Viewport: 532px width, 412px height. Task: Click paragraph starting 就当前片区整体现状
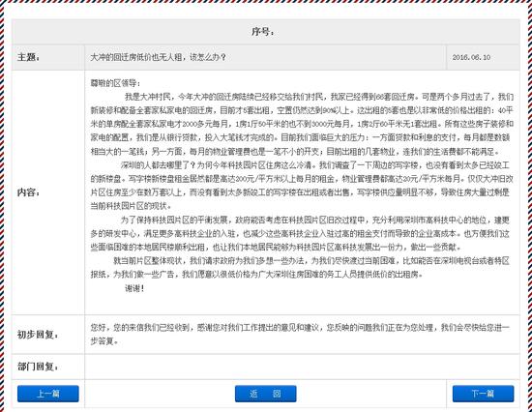(302, 268)
